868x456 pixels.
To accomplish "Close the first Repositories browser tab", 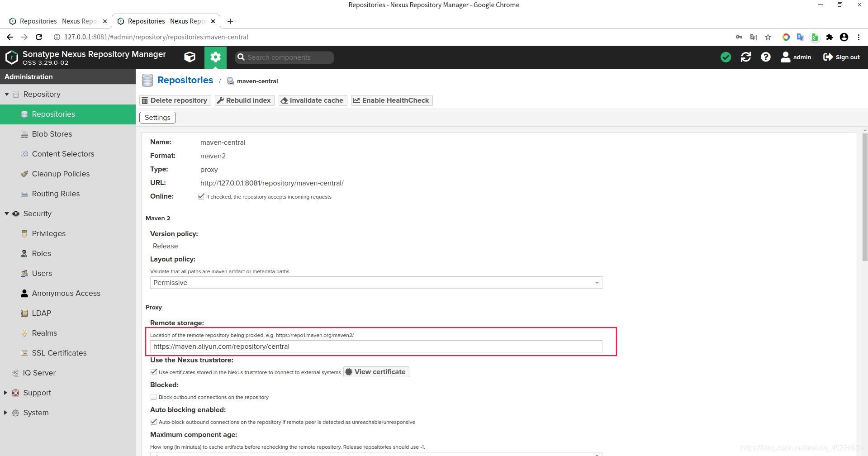I will click(105, 21).
